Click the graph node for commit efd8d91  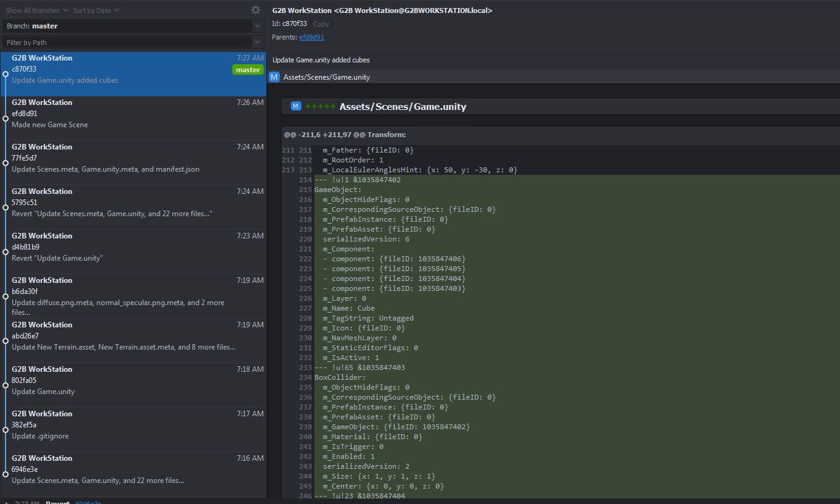click(x=6, y=119)
